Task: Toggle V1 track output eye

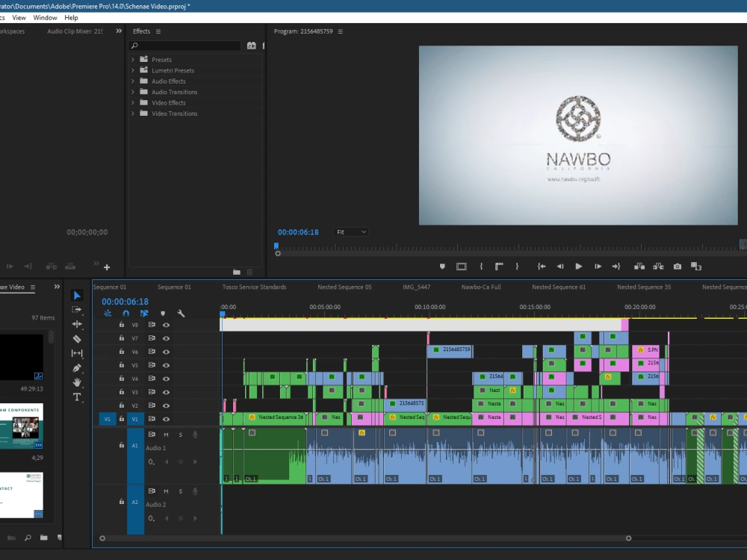Action: (167, 419)
